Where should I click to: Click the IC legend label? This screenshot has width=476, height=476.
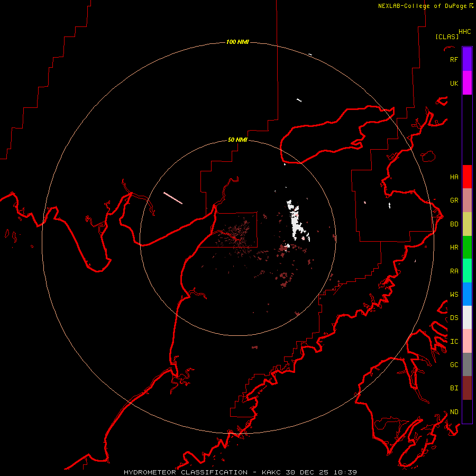click(x=454, y=342)
